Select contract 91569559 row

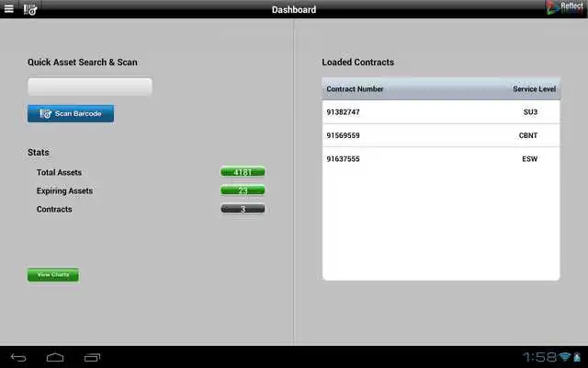(x=441, y=135)
